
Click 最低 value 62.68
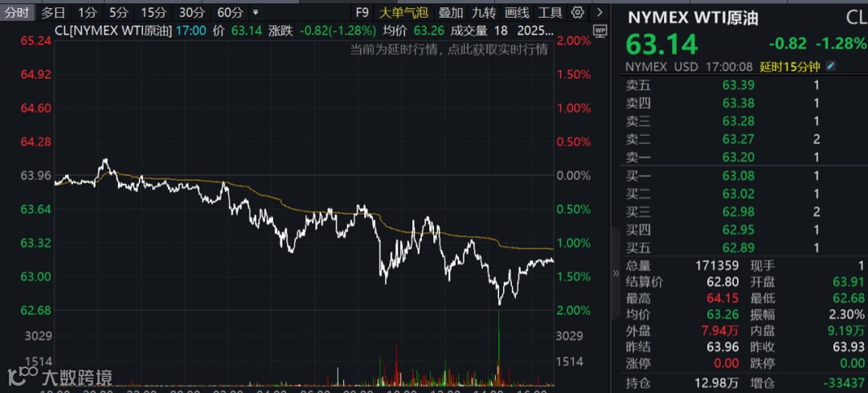pyautogui.click(x=850, y=298)
